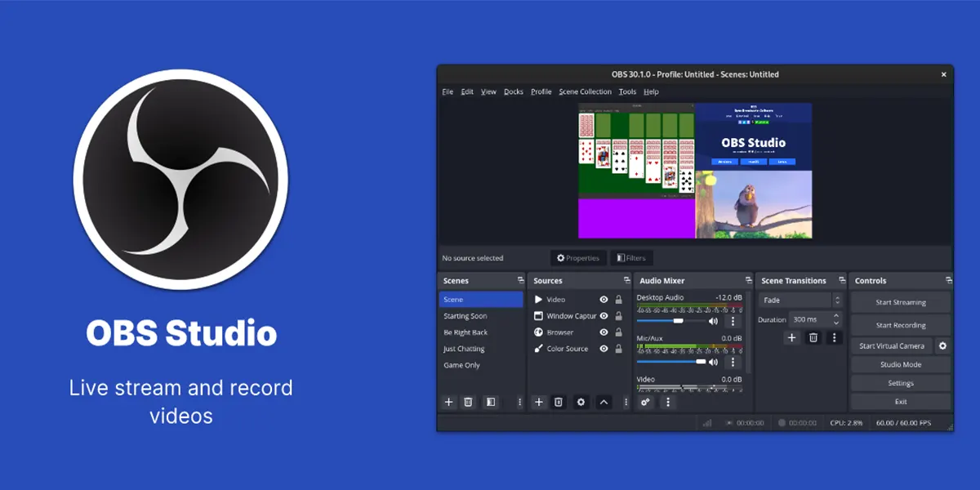Add a new source with plus icon

coord(539,402)
